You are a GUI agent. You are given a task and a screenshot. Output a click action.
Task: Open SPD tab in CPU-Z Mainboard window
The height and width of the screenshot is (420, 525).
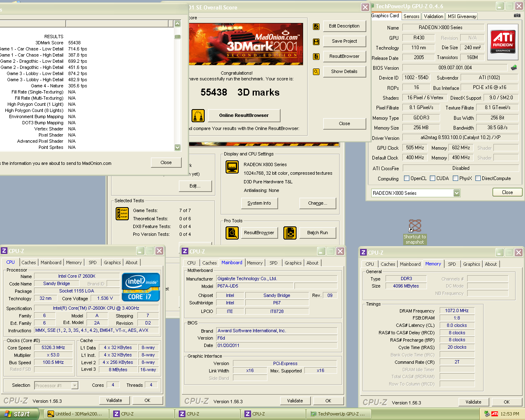click(274, 263)
